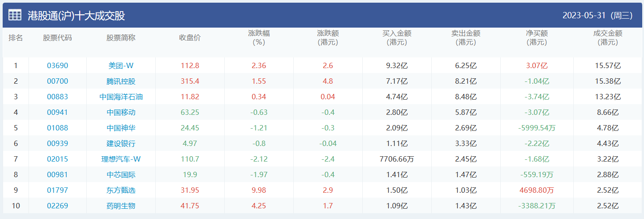Open 中芯国际 stock link

pyautogui.click(x=121, y=174)
